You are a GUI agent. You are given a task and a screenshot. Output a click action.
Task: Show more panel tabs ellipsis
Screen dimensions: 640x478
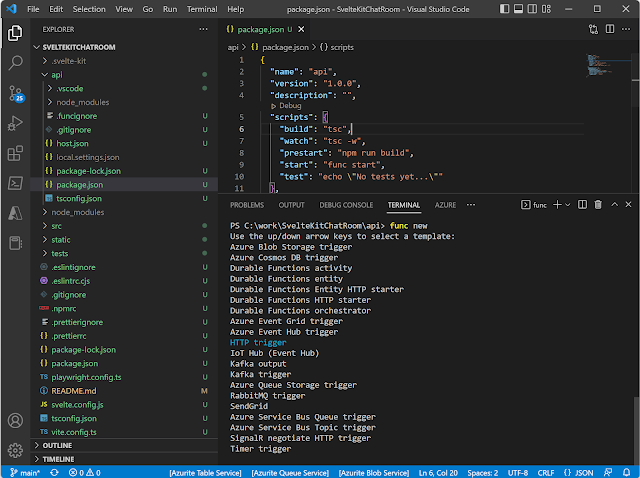coord(471,205)
